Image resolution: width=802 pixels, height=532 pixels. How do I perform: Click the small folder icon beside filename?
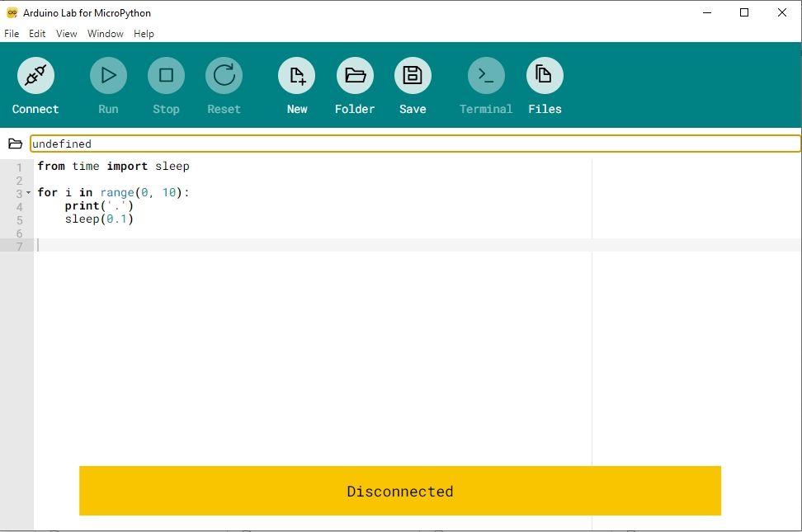pyautogui.click(x=15, y=144)
